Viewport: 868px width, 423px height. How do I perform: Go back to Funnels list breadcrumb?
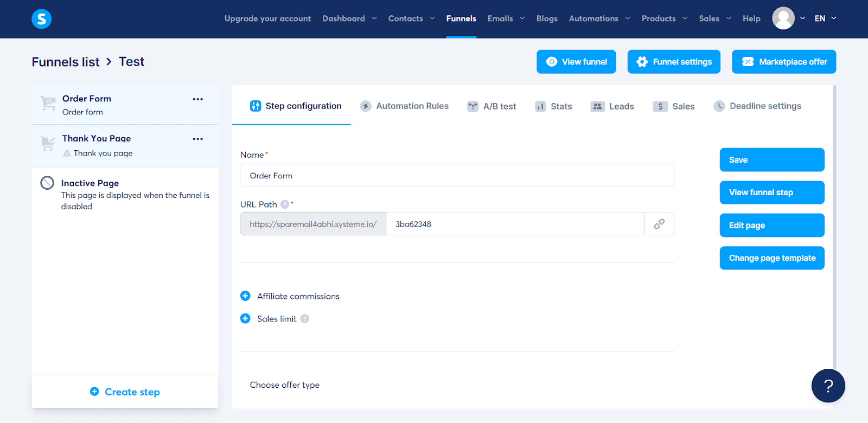coord(66,62)
